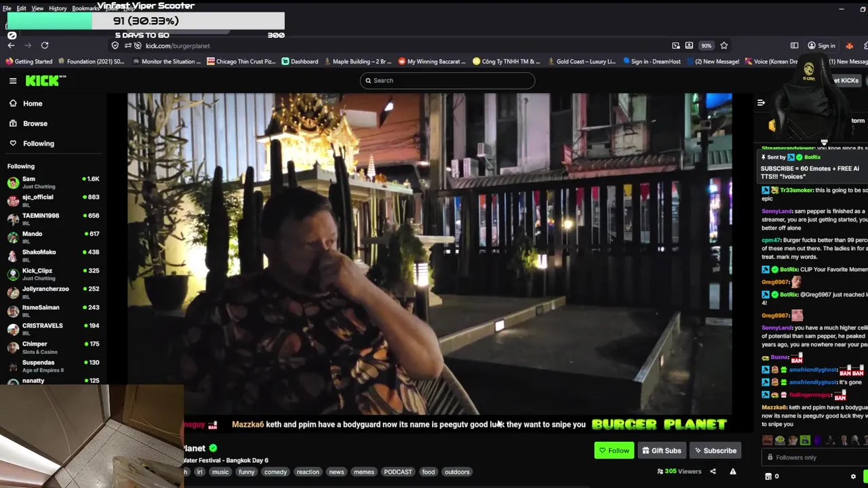868x488 pixels.
Task: Report the stream with warning icon
Action: [733, 471]
